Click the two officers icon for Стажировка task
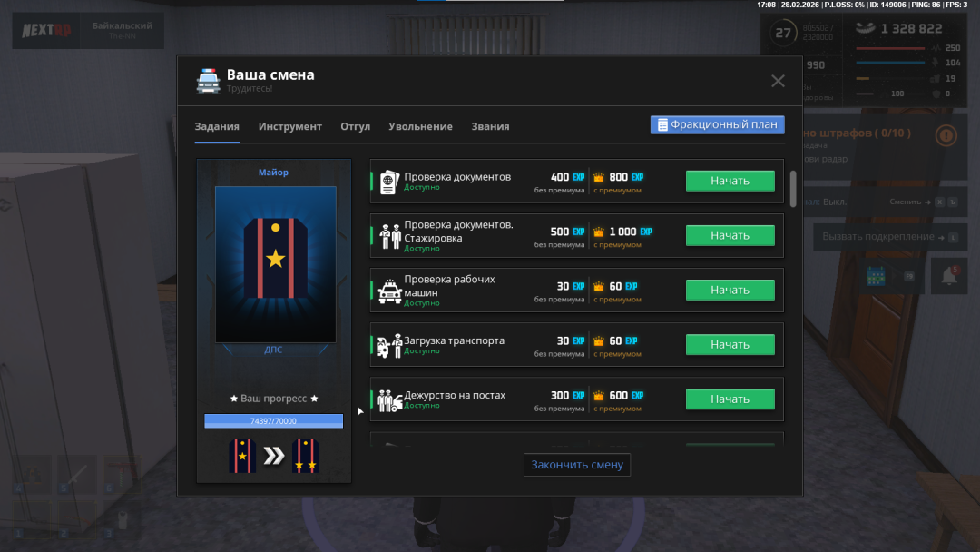The height and width of the screenshot is (552, 980). point(390,236)
